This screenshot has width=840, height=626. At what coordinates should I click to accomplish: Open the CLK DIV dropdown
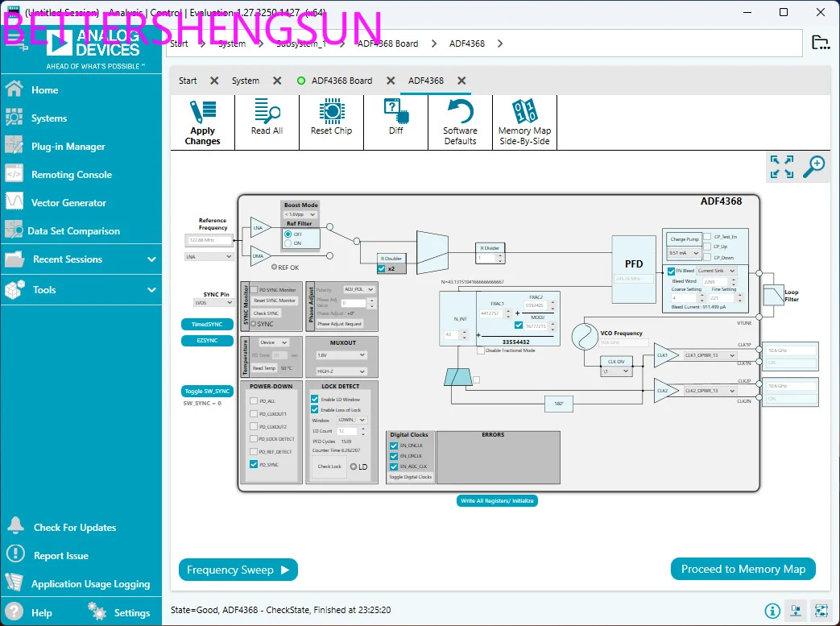[x=616, y=371]
